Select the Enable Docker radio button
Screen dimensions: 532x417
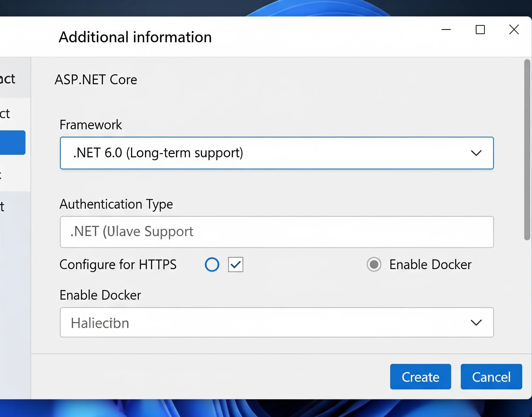coord(374,264)
